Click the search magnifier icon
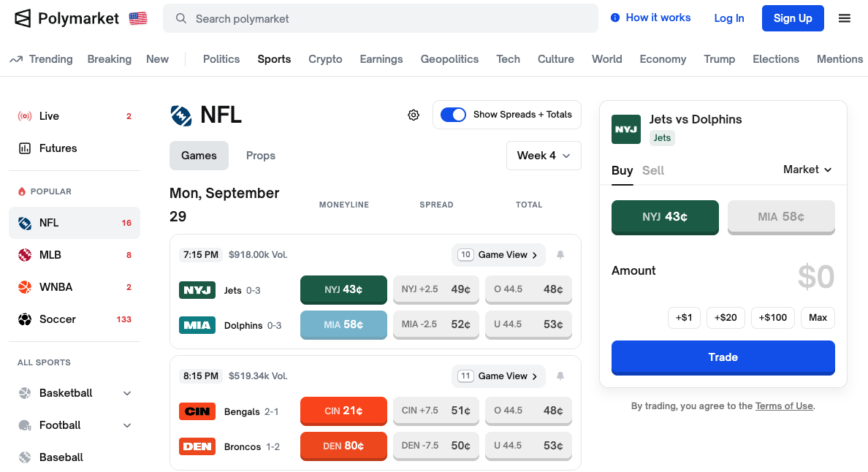Viewport: 868px width, 472px height. (x=181, y=18)
